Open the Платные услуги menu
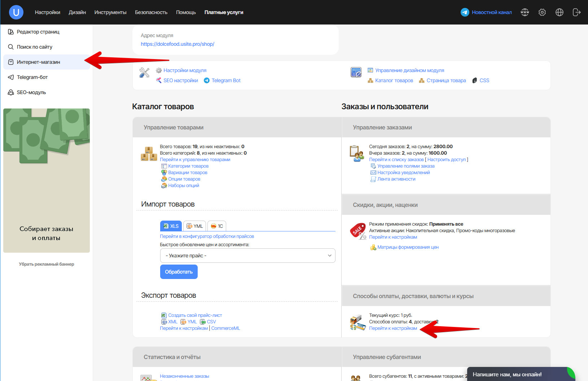 pyautogui.click(x=224, y=12)
